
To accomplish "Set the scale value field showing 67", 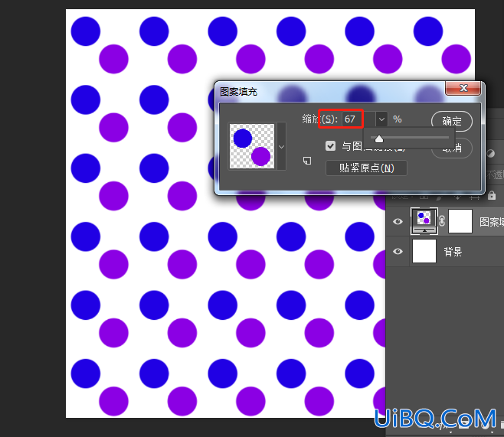I will [x=358, y=119].
